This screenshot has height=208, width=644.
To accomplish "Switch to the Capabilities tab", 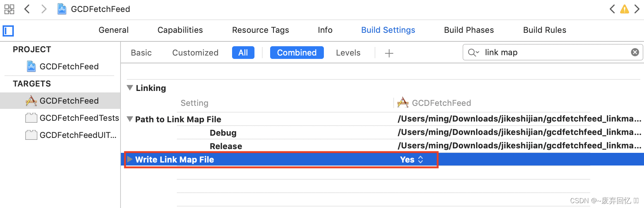I will pos(180,30).
